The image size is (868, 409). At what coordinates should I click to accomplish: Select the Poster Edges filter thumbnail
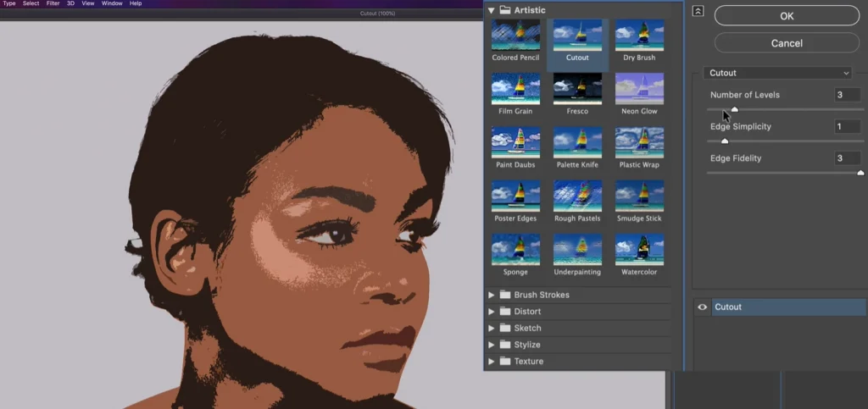[515, 196]
